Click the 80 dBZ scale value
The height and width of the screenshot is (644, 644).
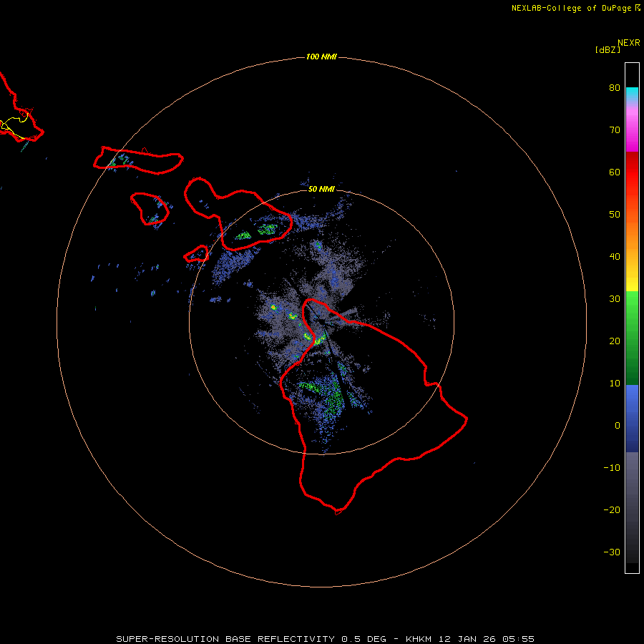point(615,87)
